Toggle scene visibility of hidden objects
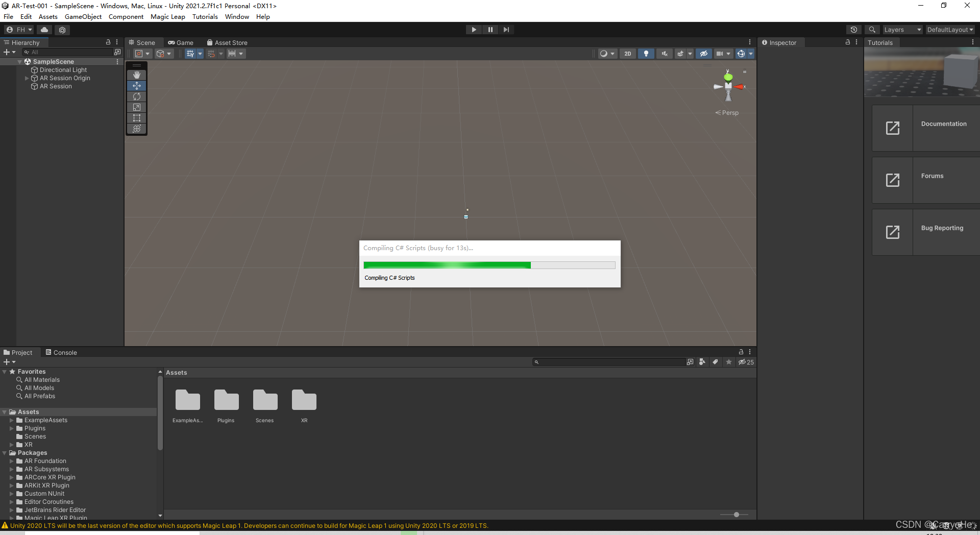980x535 pixels. [704, 54]
